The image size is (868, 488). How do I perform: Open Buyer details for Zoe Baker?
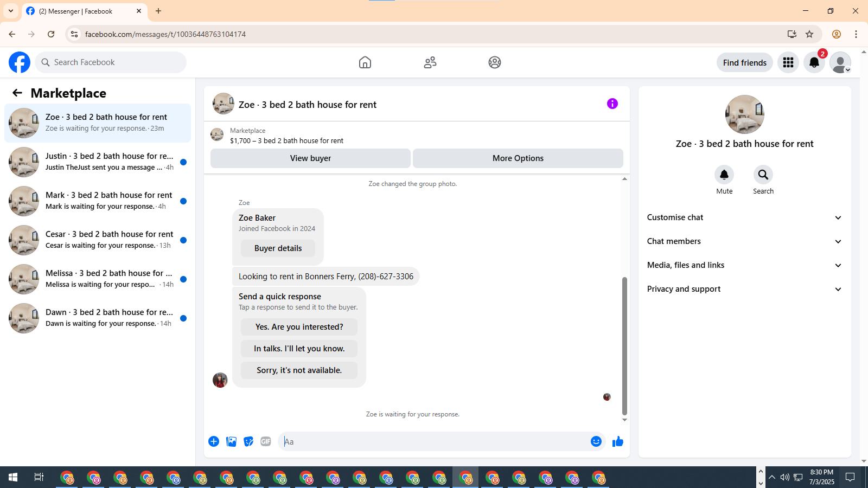278,248
